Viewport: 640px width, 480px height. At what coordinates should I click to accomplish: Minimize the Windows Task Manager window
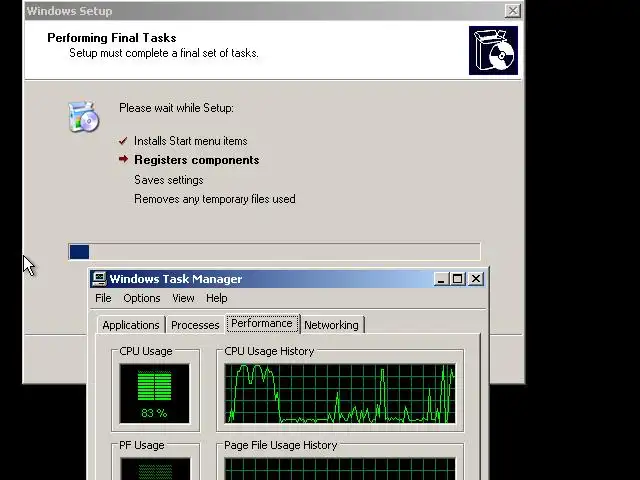tap(441, 279)
